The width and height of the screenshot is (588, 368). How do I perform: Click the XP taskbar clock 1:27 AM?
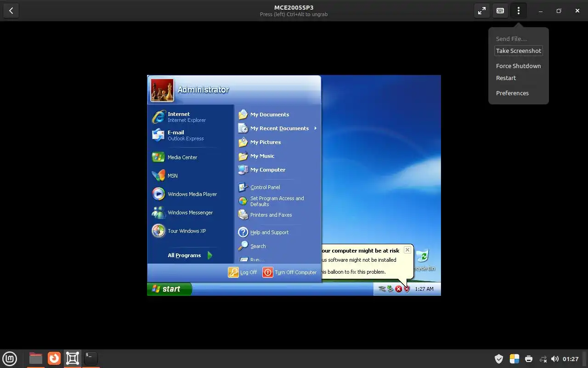[424, 289]
